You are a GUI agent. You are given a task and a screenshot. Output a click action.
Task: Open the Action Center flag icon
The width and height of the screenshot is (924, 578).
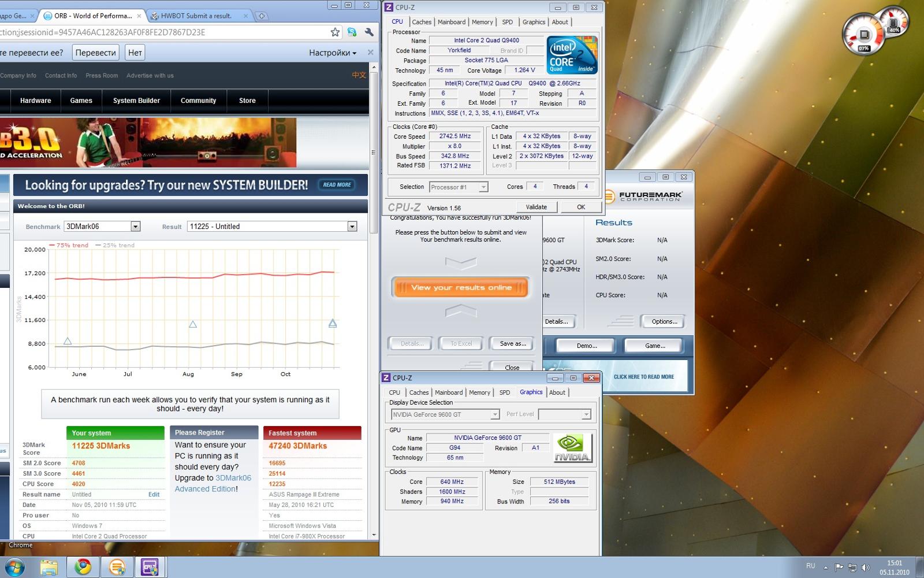(839, 568)
